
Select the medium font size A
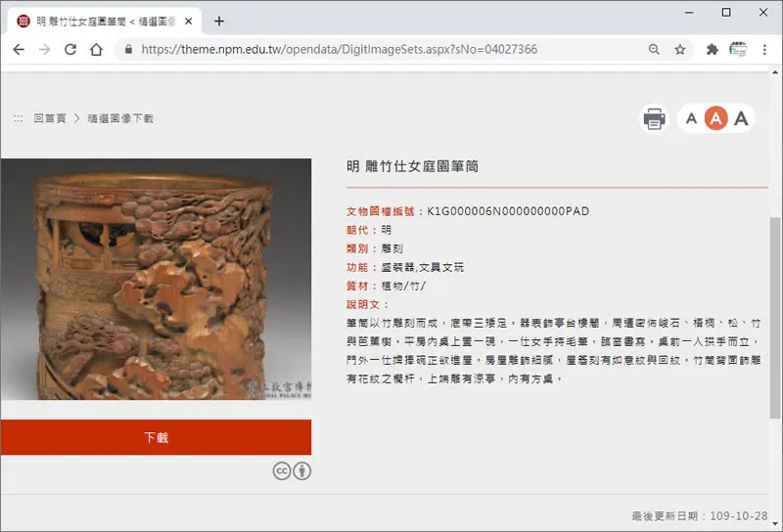point(715,118)
